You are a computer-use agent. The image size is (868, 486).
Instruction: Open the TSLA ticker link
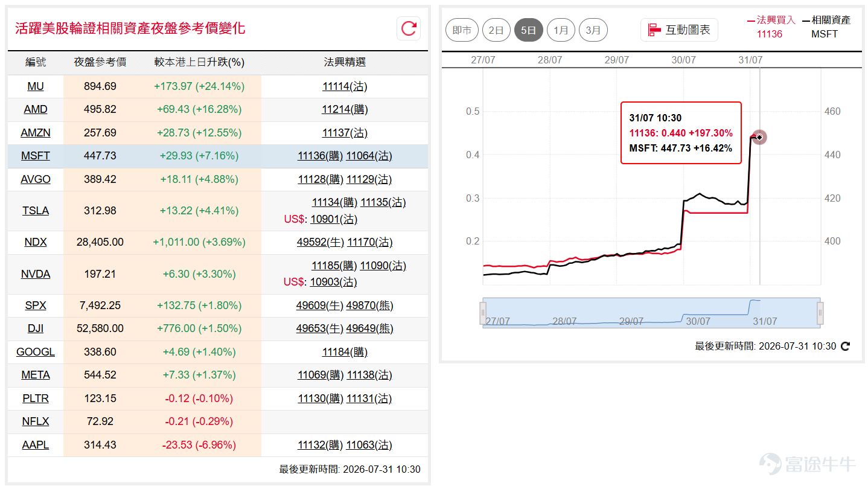36,211
